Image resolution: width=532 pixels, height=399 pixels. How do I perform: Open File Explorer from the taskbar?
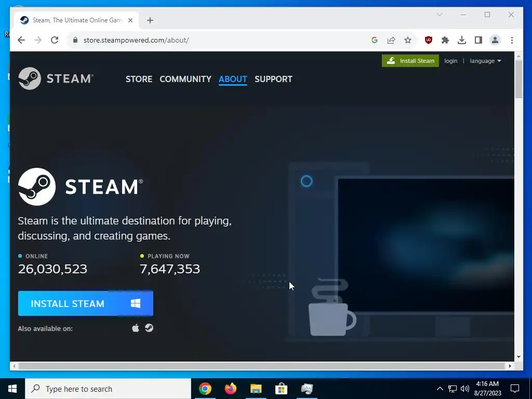point(256,389)
